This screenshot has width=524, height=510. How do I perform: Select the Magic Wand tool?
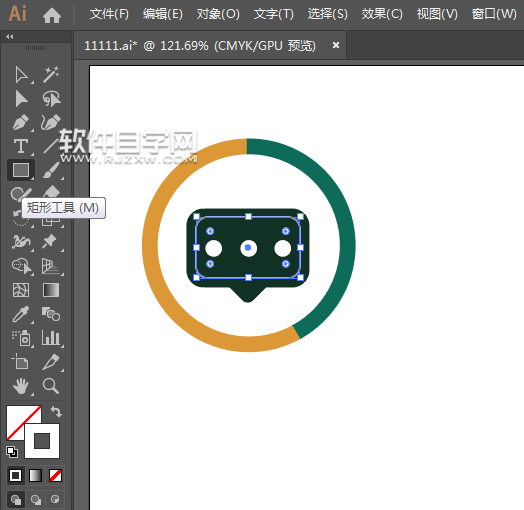pos(51,74)
